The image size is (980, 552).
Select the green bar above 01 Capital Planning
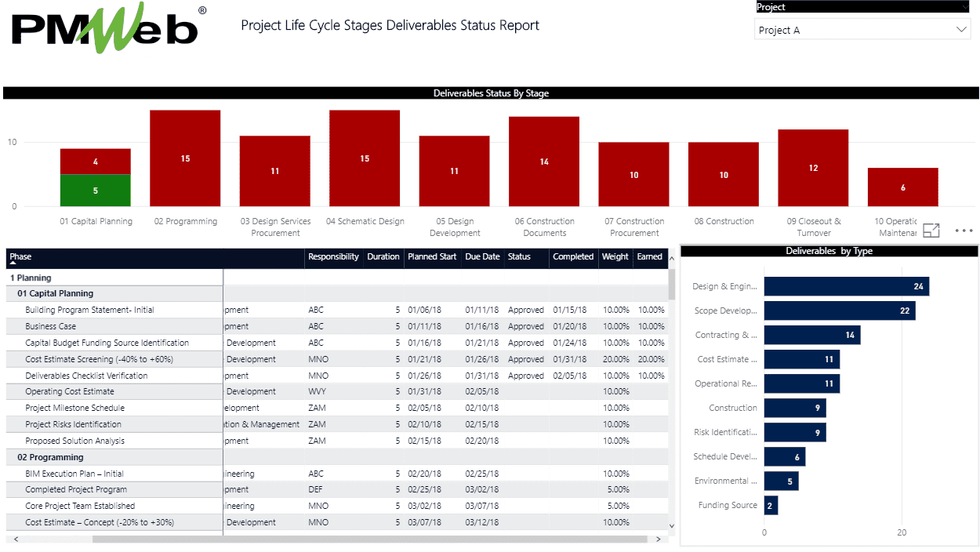coord(95,190)
